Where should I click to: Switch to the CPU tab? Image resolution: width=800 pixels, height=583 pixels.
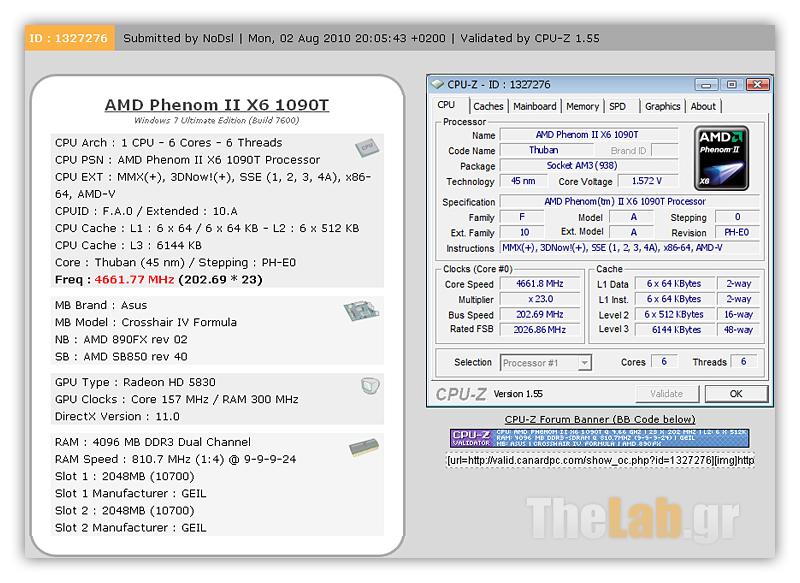[x=446, y=105]
